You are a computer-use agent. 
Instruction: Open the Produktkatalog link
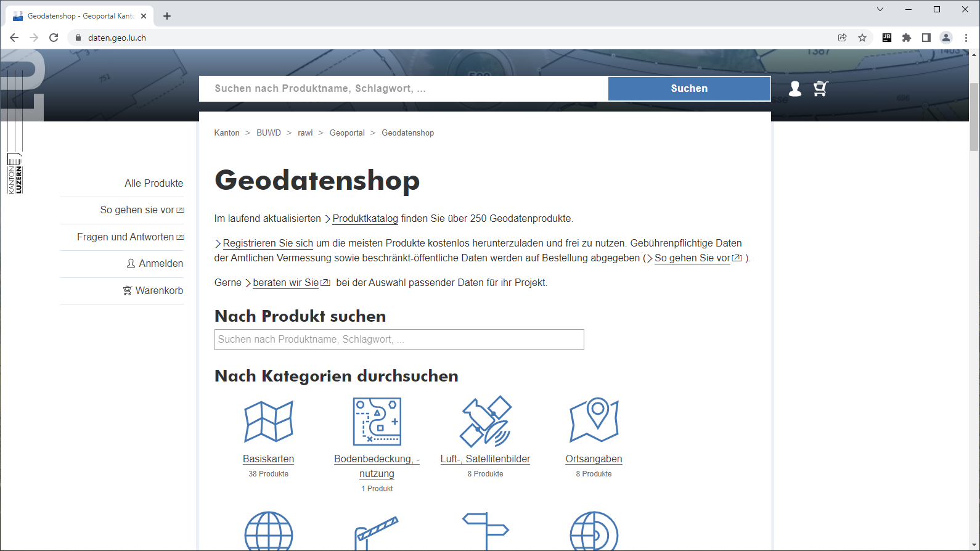coord(365,219)
